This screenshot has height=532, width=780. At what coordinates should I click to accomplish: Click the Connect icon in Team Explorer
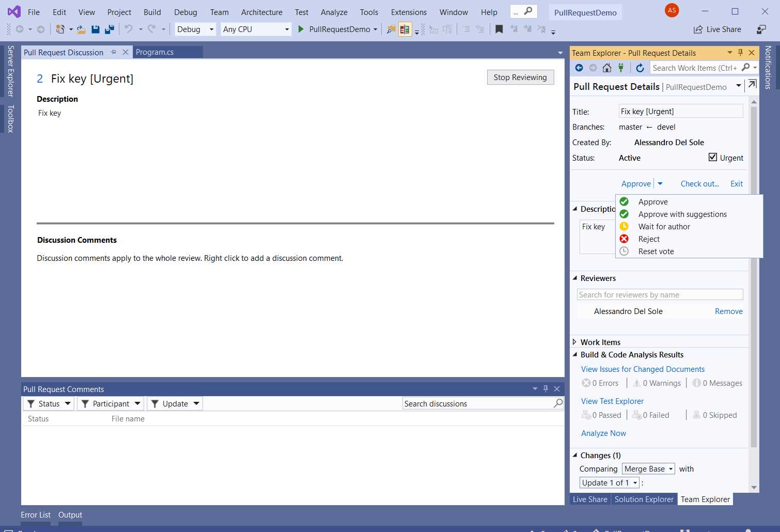point(621,68)
